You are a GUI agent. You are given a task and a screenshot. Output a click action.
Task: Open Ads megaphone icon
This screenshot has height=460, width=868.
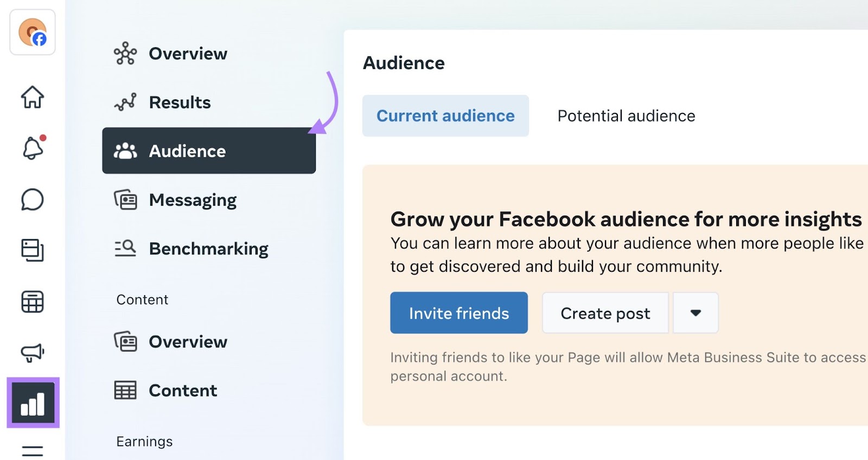click(33, 353)
